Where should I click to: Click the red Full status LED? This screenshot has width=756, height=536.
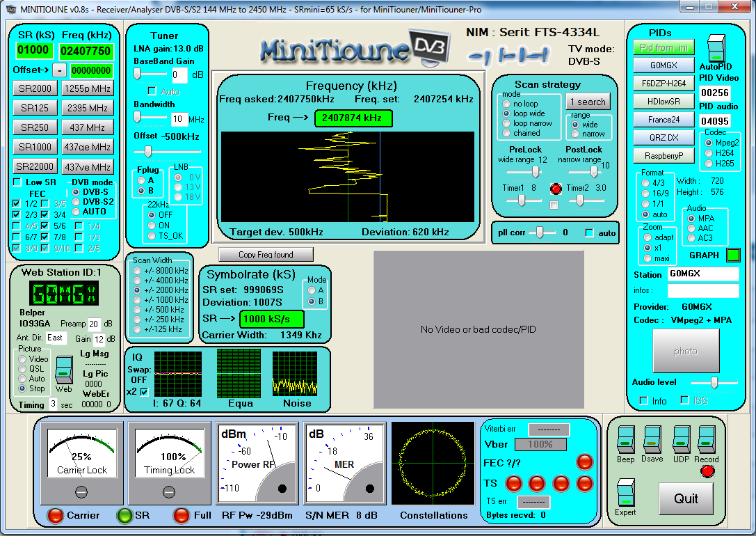point(182,515)
